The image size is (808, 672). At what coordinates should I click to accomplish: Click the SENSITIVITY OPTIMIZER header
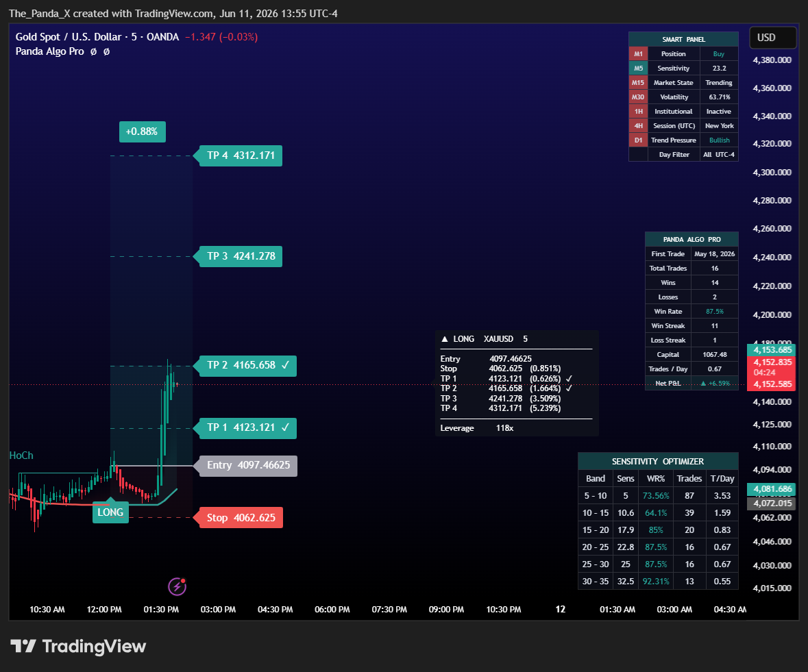click(658, 462)
